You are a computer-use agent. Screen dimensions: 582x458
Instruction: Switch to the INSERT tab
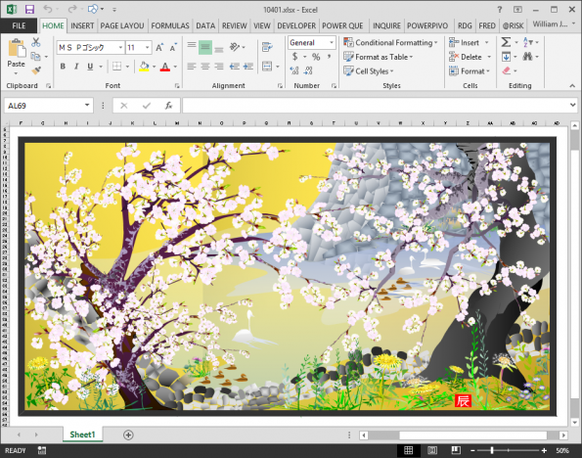(82, 26)
